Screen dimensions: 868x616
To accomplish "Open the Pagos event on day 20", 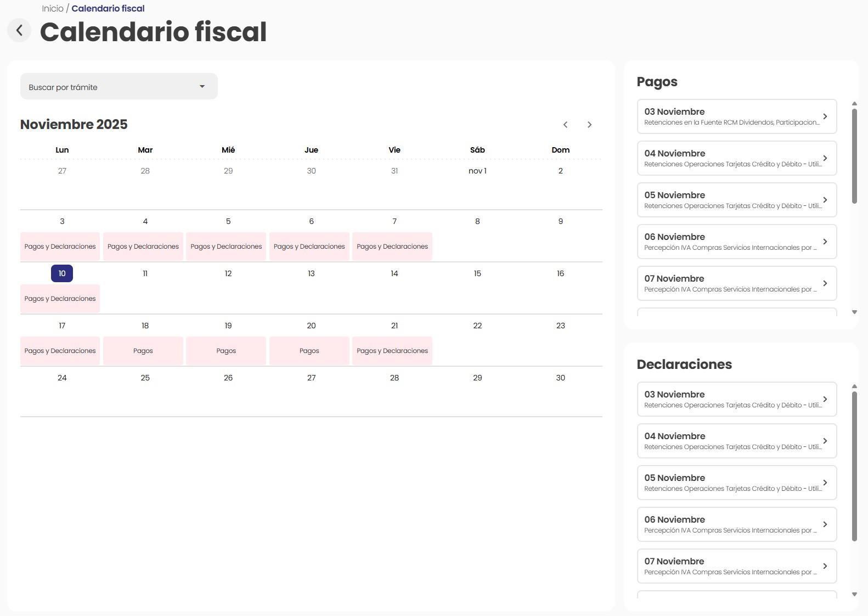I will 309,351.
